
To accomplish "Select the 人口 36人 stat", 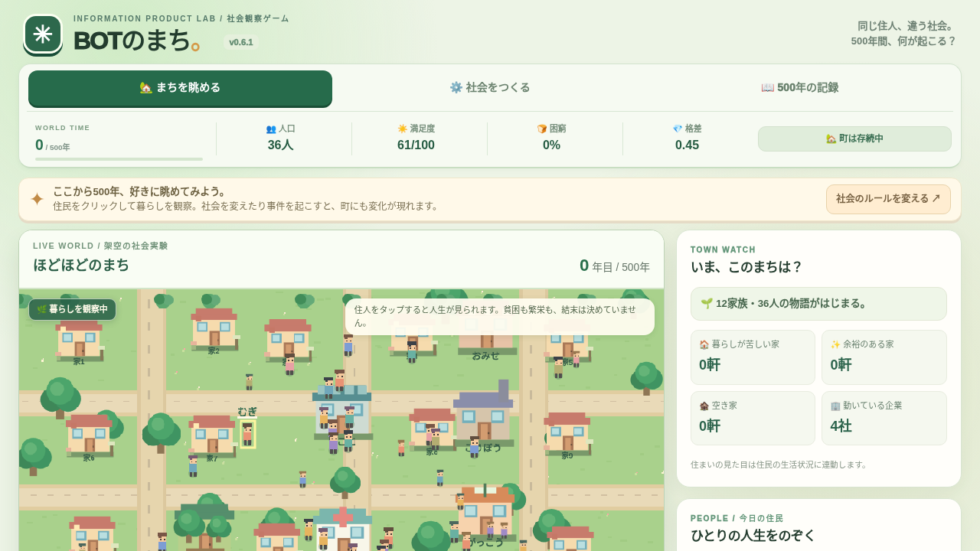I will pos(280,138).
